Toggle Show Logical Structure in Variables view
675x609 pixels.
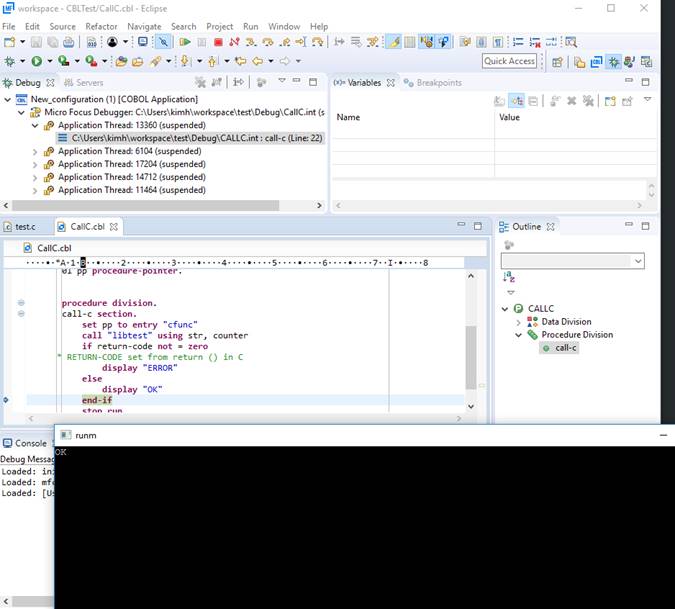coord(517,101)
